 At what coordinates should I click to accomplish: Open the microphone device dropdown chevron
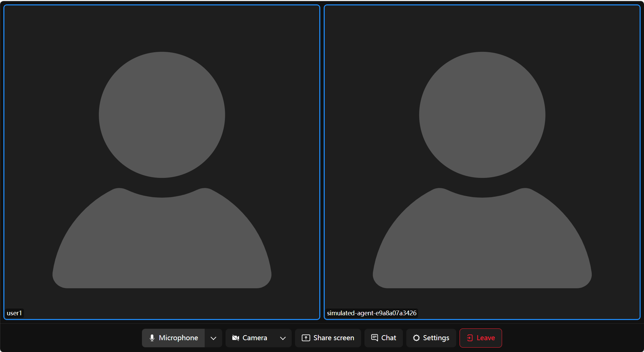213,338
